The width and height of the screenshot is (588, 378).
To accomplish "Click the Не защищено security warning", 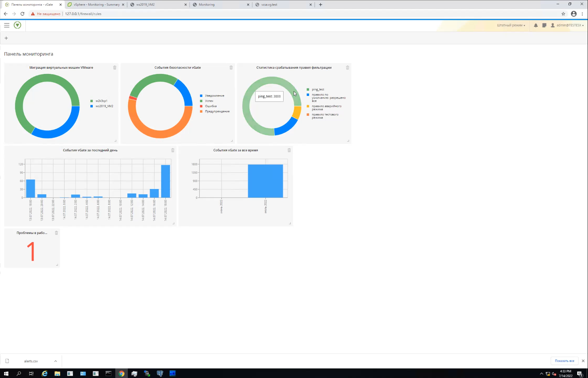I will click(46, 14).
